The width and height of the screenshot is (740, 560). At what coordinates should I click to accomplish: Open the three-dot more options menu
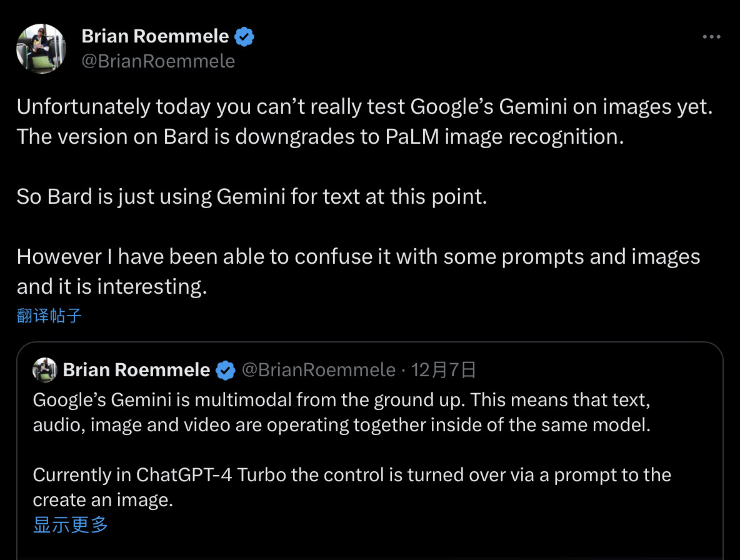711,37
